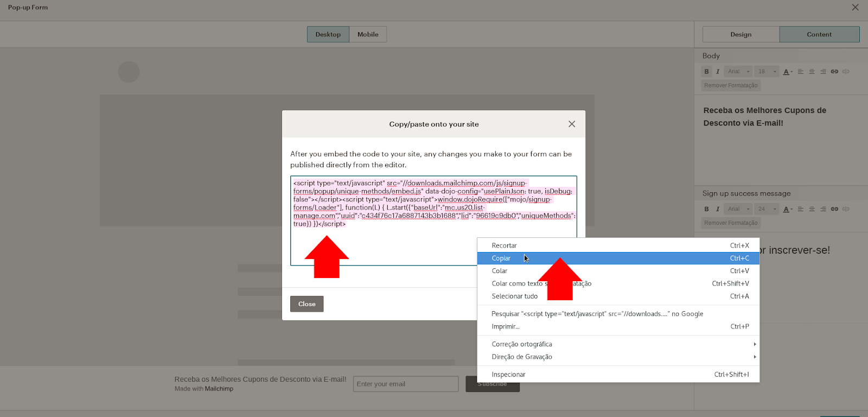This screenshot has height=417, width=868.
Task: Click inside the embed code textarea
Action: 433,220
